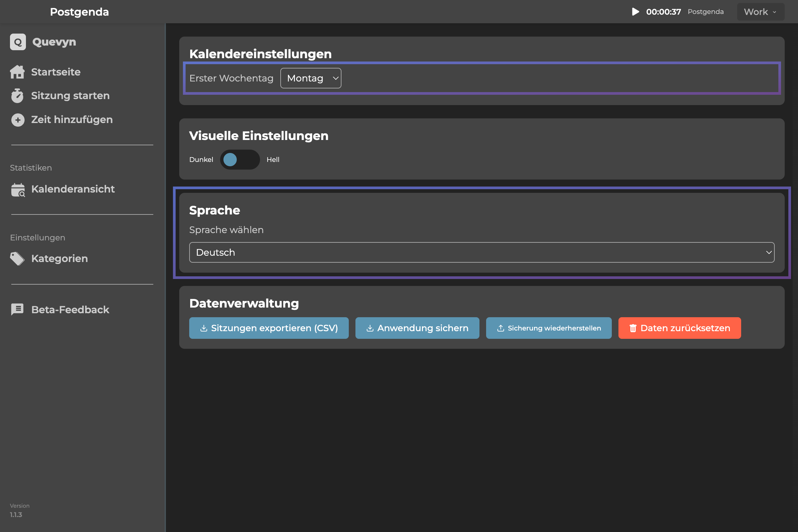Click the Zeit hinzufügen plus icon
The width and height of the screenshot is (798, 532).
tap(18, 120)
